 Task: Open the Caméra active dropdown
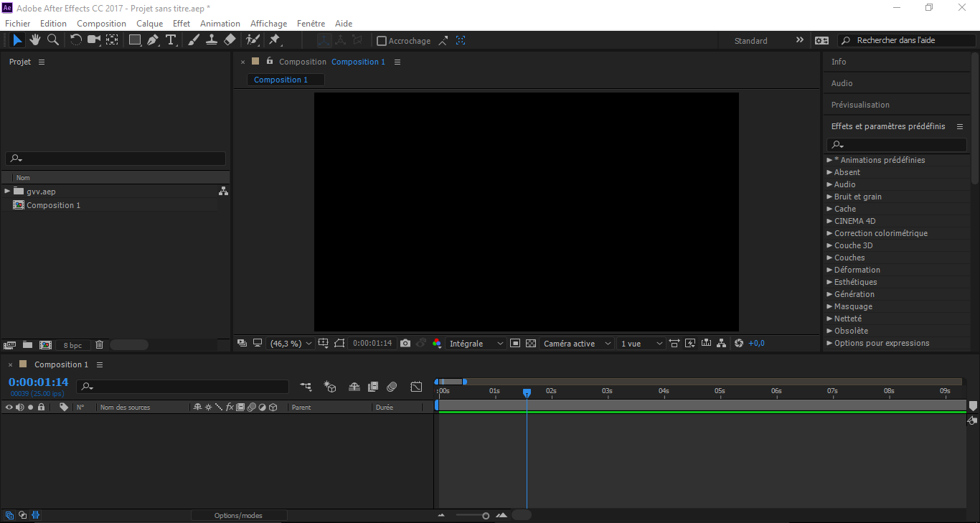pyautogui.click(x=578, y=344)
